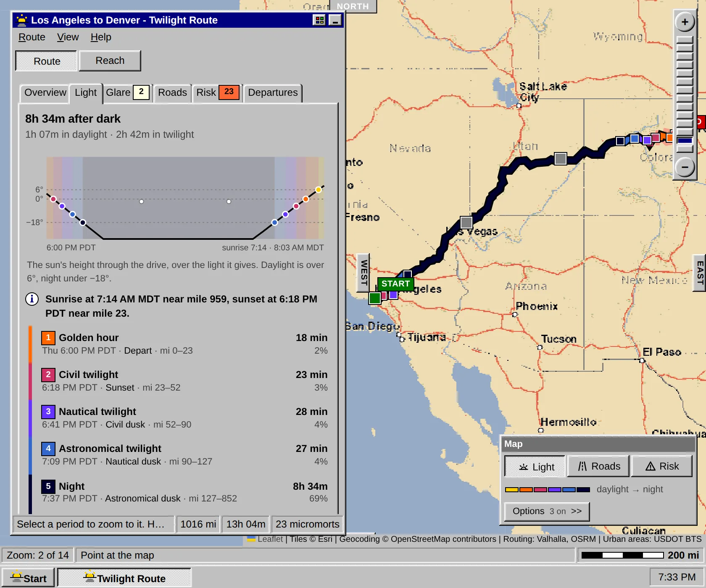The width and height of the screenshot is (706, 588).
Task: Click the orange swatch in map legend
Action: click(526, 490)
